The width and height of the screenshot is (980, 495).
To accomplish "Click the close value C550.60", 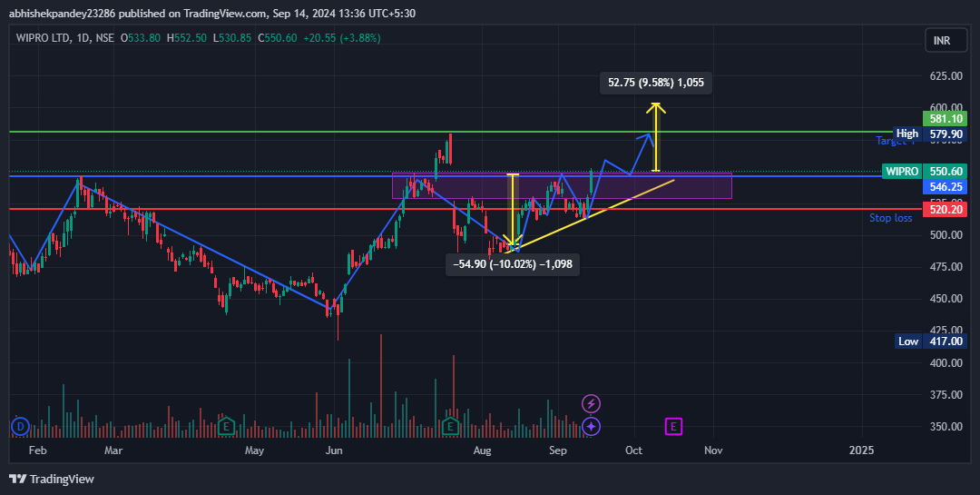I will coord(276,38).
